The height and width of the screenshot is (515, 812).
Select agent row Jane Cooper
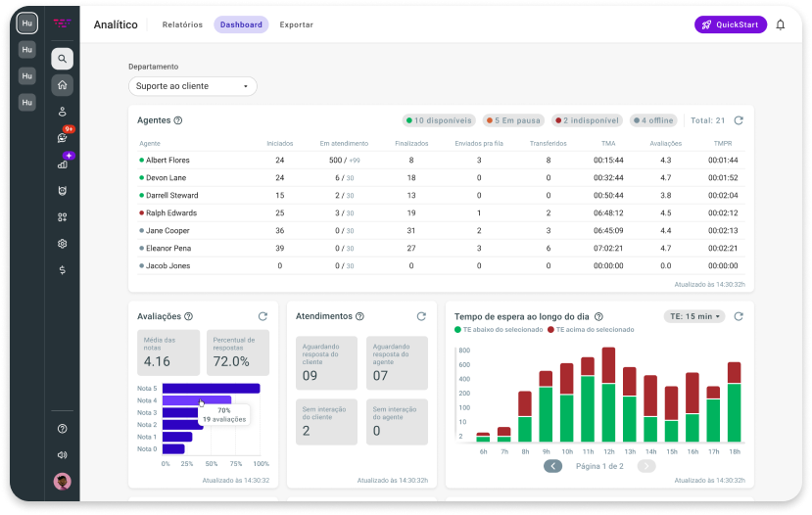441,230
